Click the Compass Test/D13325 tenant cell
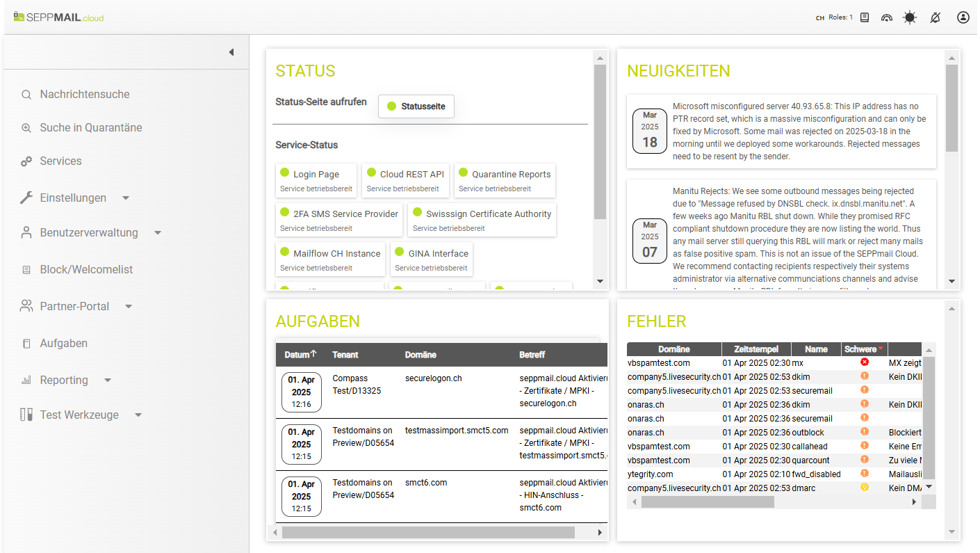 click(357, 385)
